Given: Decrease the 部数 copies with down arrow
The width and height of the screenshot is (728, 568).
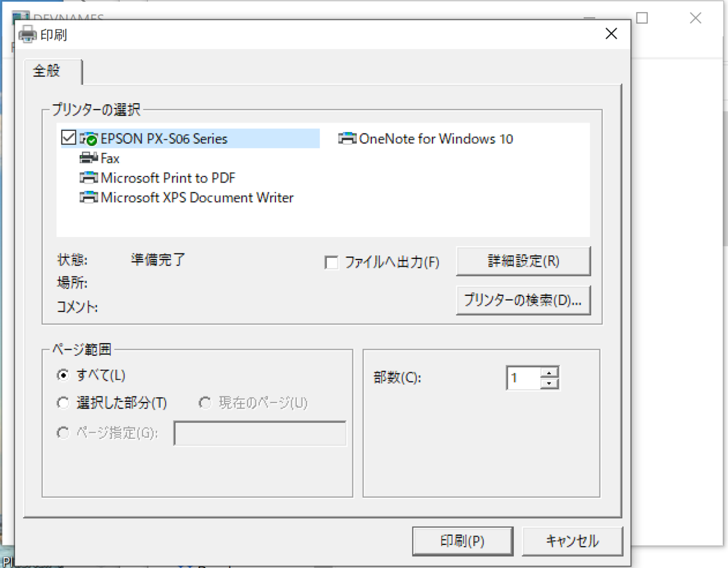Looking at the screenshot, I should pos(549,383).
